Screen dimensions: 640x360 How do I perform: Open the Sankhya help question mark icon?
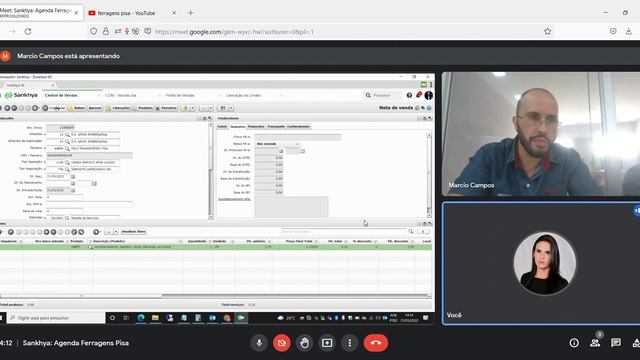409,95
